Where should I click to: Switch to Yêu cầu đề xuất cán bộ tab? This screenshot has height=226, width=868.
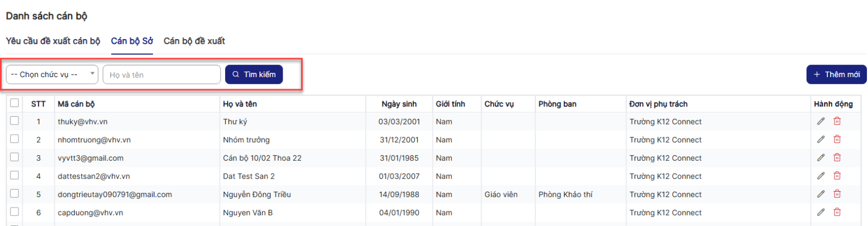(53, 41)
